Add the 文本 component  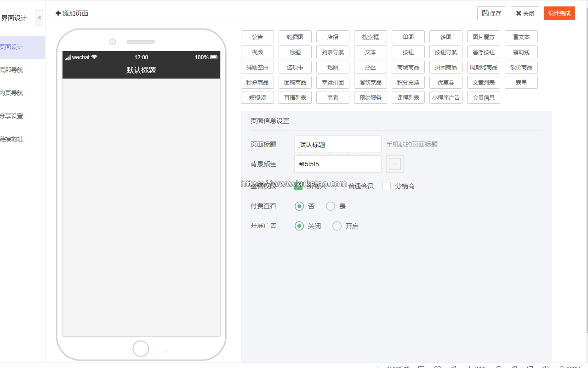(x=371, y=52)
